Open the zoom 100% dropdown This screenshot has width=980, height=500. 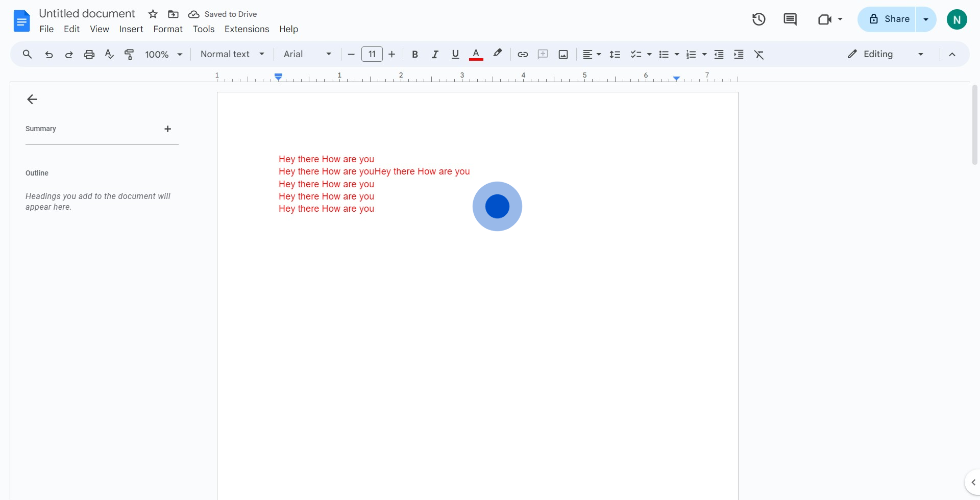point(163,54)
